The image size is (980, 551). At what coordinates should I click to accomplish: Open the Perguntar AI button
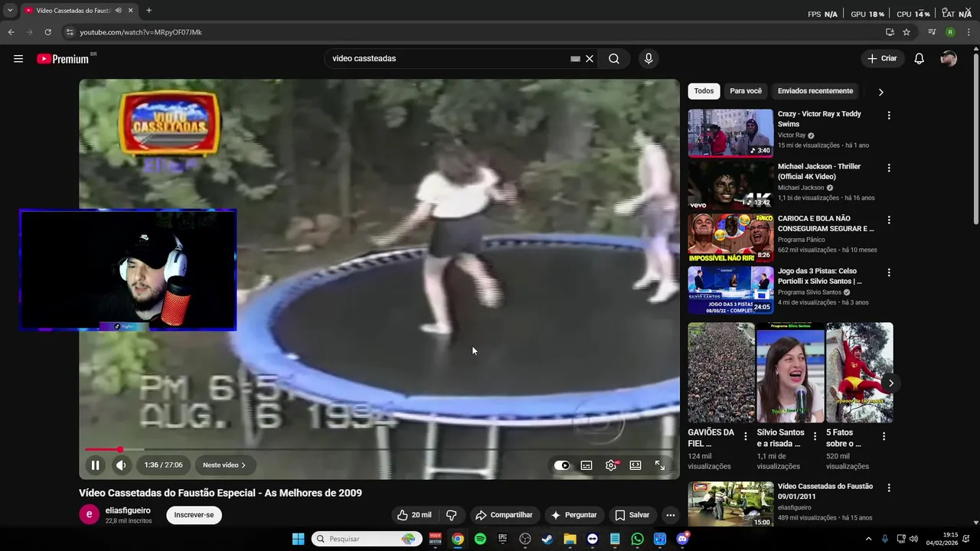coord(573,515)
